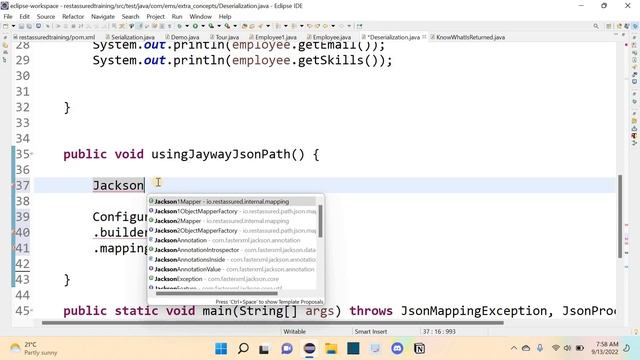The height and width of the screenshot is (360, 640).
Task: Collapse the fold at line 35 method
Action: (32, 154)
